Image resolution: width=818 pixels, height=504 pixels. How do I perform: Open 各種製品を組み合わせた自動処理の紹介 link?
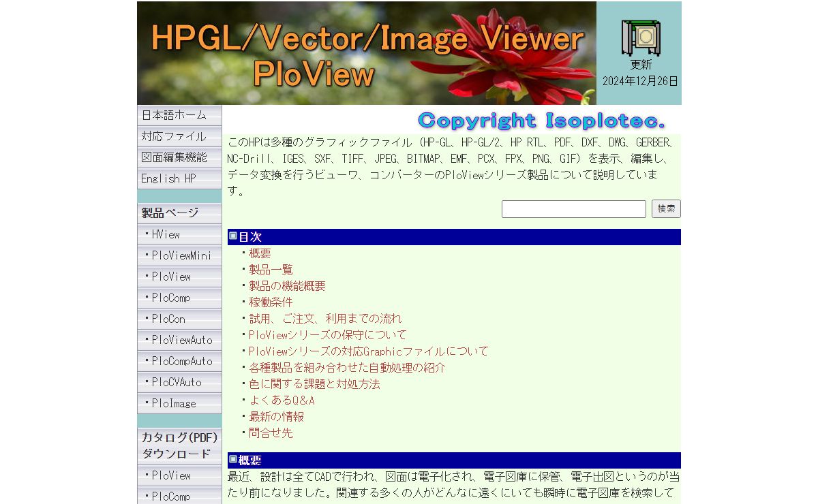[347, 368]
